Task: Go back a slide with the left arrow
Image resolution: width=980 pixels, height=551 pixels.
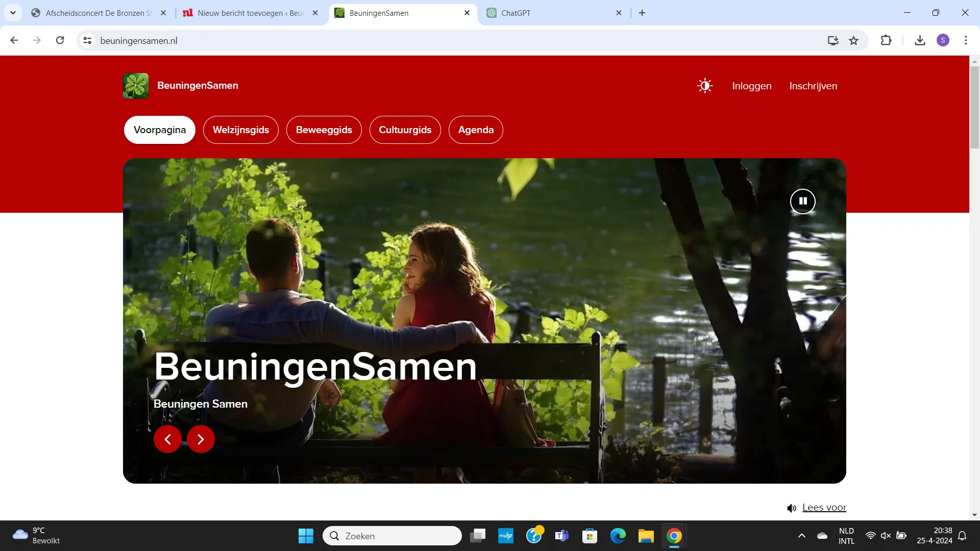Action: 167,439
